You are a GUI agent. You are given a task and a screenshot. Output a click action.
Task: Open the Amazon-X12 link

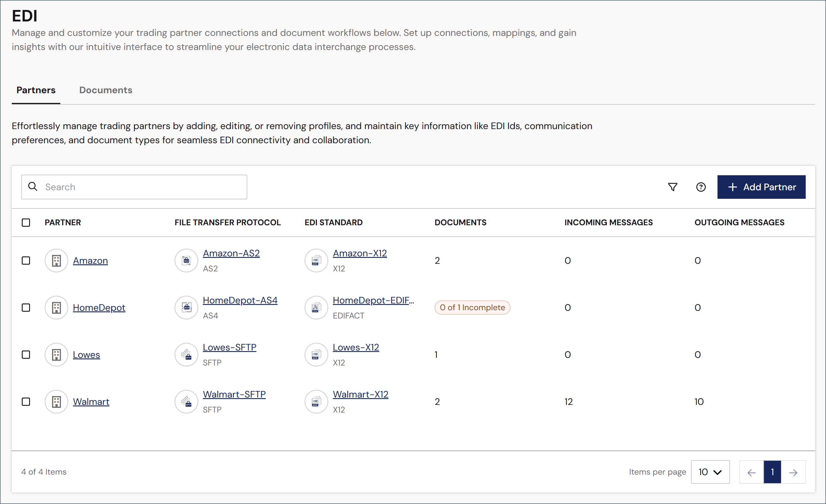point(360,253)
